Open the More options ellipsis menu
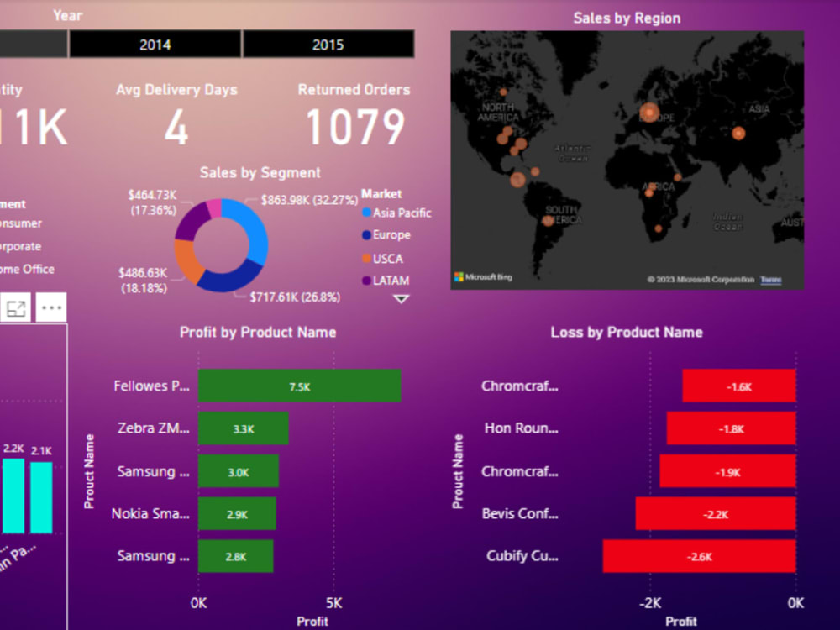This screenshot has height=630, width=840. (51, 307)
